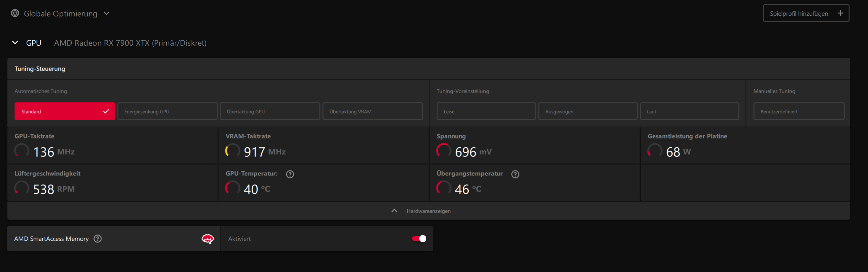
Task: Click the 40 °C GPU temperature value
Action: [x=257, y=189]
